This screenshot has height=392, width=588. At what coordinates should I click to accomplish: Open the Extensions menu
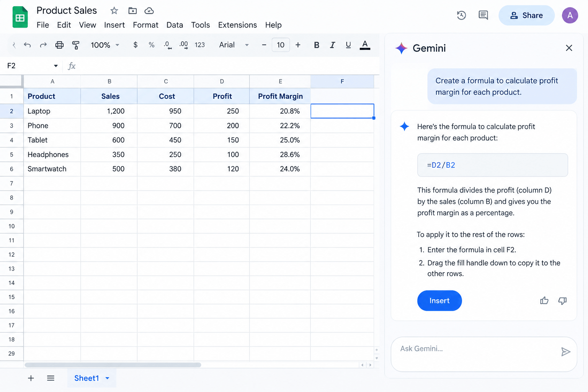pos(237,25)
